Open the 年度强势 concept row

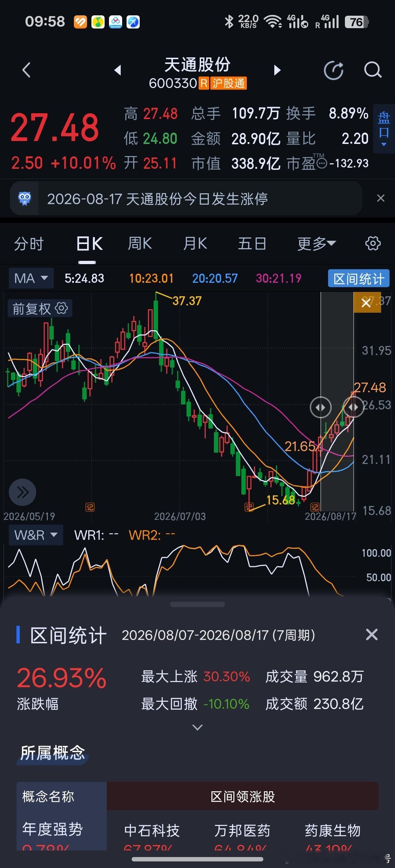tap(53, 829)
